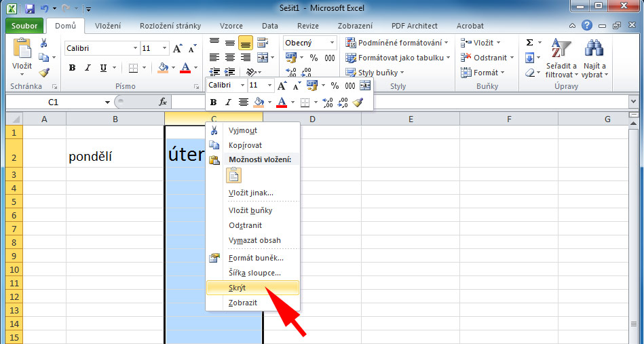Click Vyjmout scissors icon in context menu
This screenshot has width=644, height=344.
click(214, 130)
